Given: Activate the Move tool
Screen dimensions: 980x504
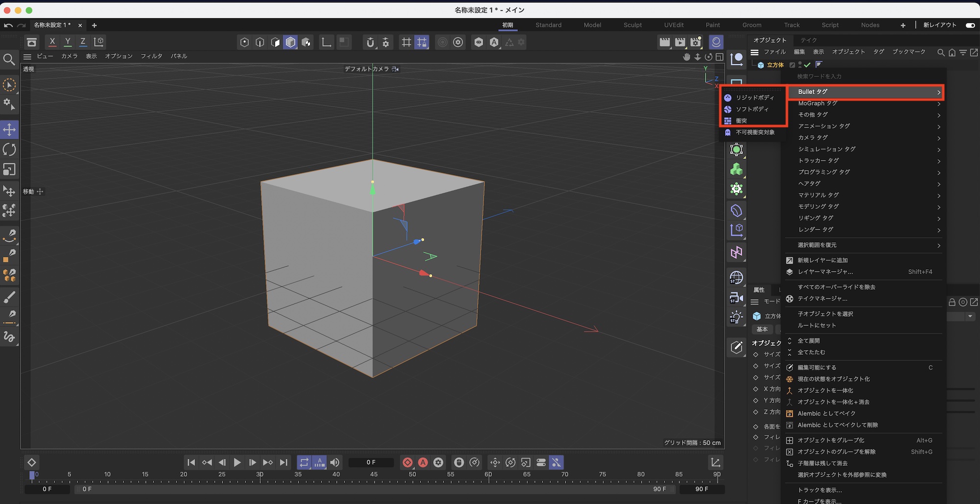Looking at the screenshot, I should pyautogui.click(x=10, y=129).
